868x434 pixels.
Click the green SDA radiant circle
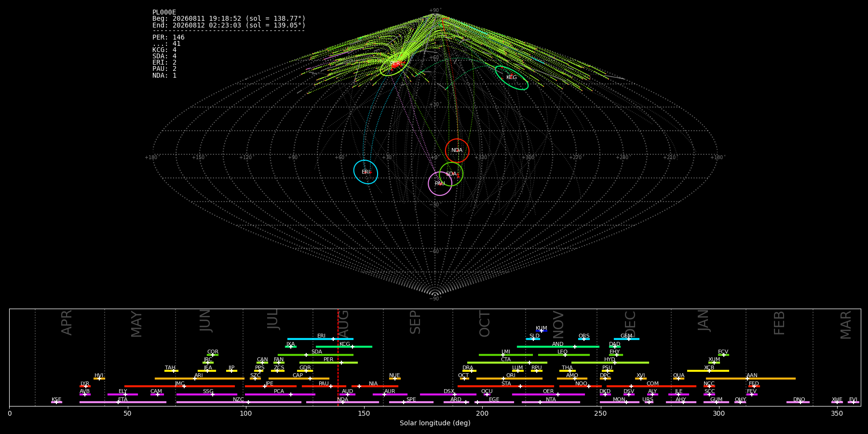[451, 174]
